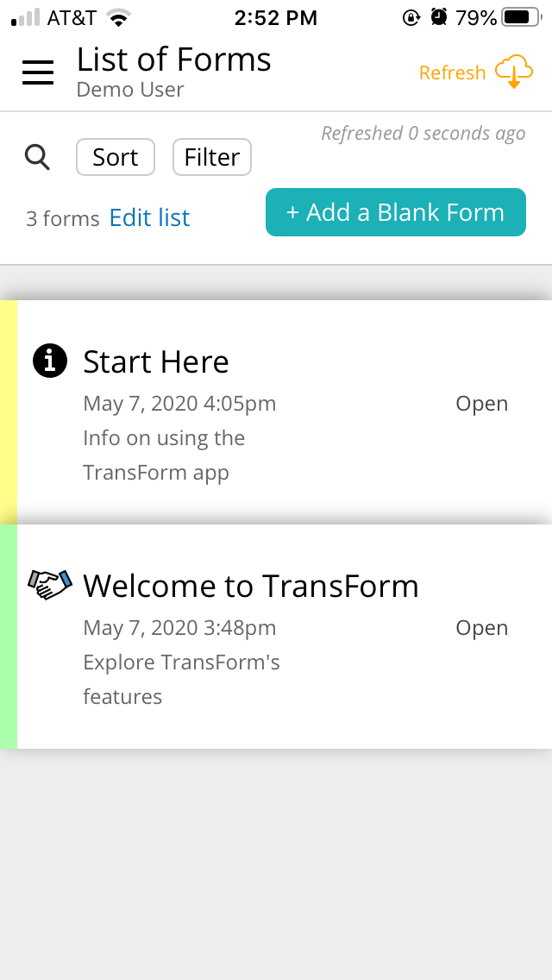This screenshot has width=552, height=980.
Task: Open the Filter options panel
Action: [211, 157]
